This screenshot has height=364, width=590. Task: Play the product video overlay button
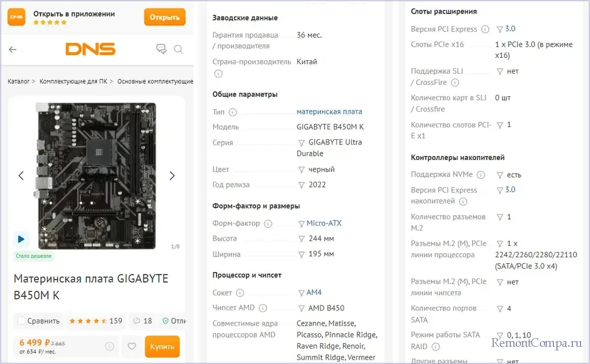pos(21,239)
